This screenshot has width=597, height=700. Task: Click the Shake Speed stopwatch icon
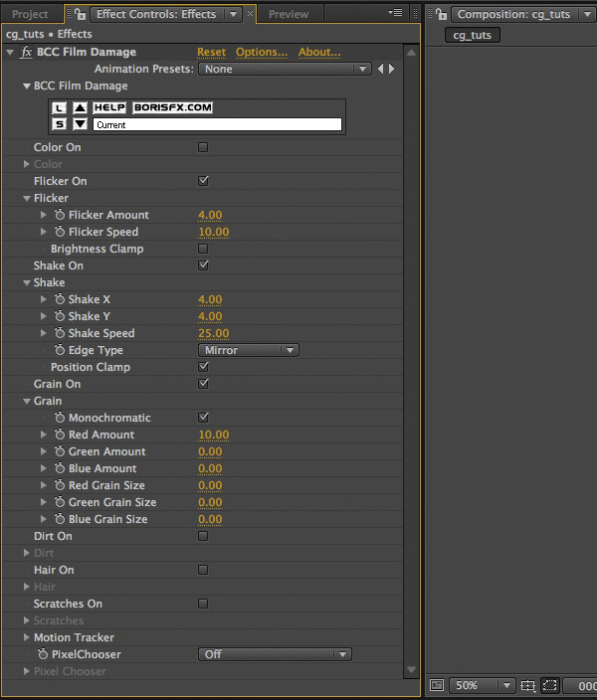(60, 333)
